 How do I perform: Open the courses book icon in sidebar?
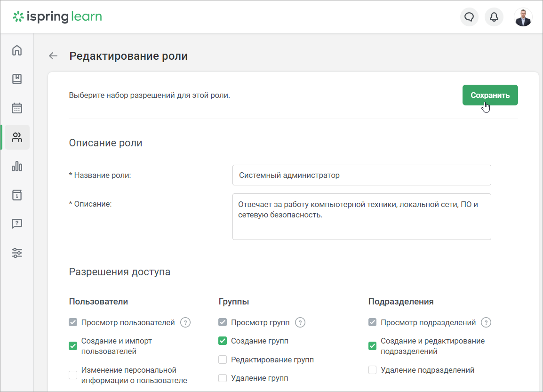click(x=17, y=80)
